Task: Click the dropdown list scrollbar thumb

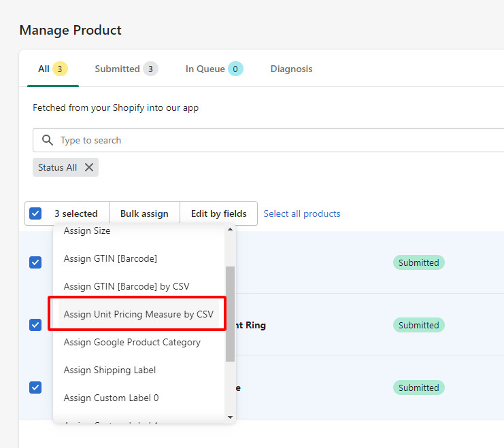Action: [x=230, y=313]
